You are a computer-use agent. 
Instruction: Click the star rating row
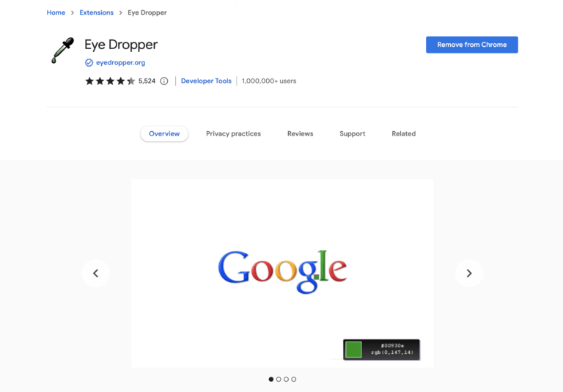pyautogui.click(x=110, y=81)
